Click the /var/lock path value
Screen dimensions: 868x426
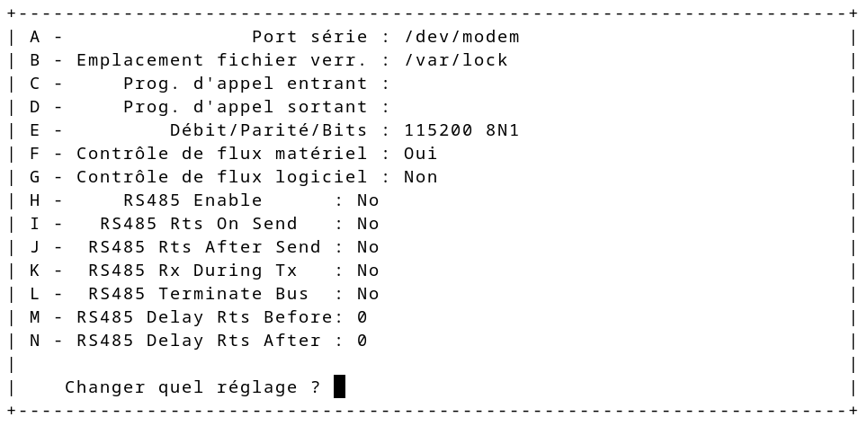coord(456,60)
